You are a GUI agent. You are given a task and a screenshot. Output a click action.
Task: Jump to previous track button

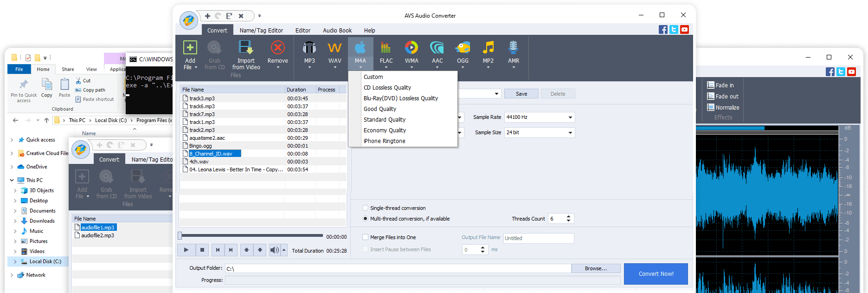click(x=218, y=250)
